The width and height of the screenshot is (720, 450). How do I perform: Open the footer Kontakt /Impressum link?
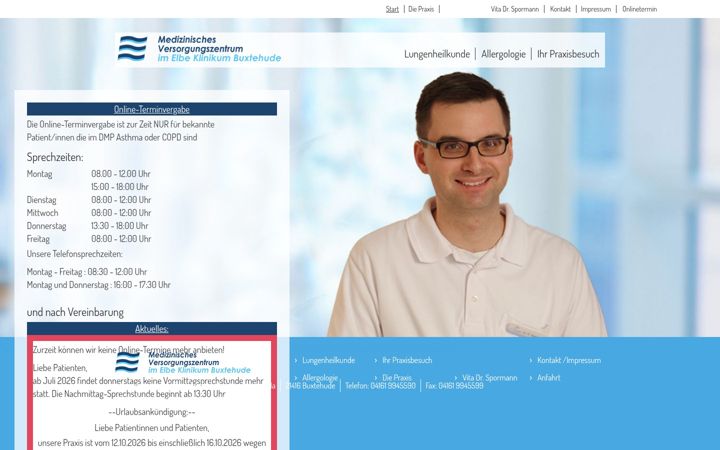point(569,360)
